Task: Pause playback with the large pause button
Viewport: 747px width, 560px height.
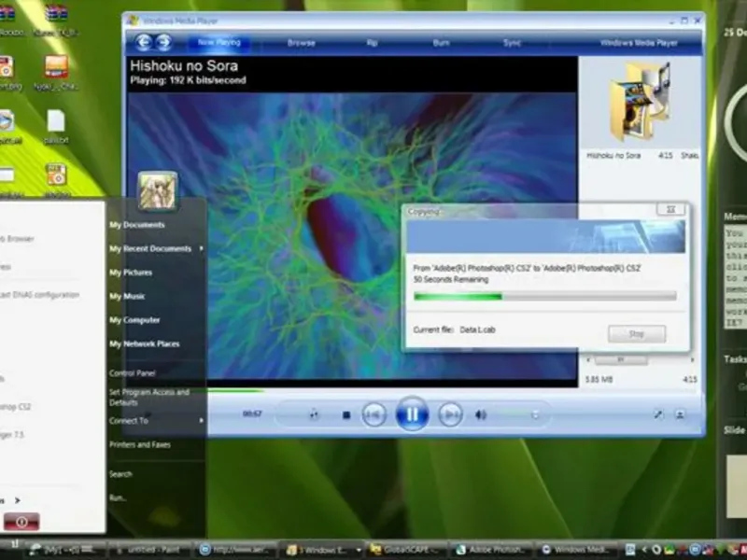Action: (x=412, y=413)
